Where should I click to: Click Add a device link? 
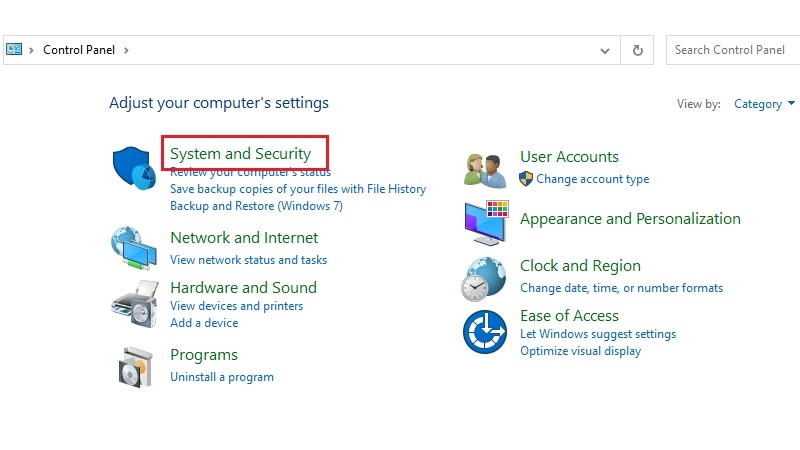pos(204,323)
